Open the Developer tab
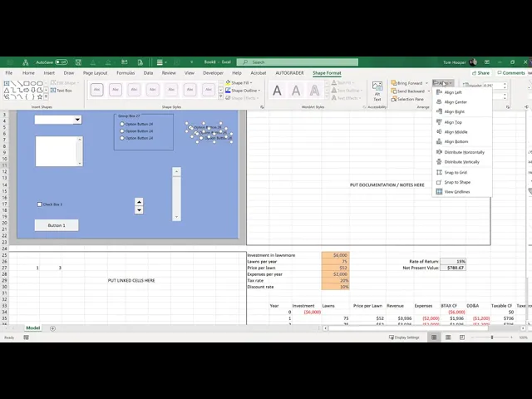 click(213, 73)
